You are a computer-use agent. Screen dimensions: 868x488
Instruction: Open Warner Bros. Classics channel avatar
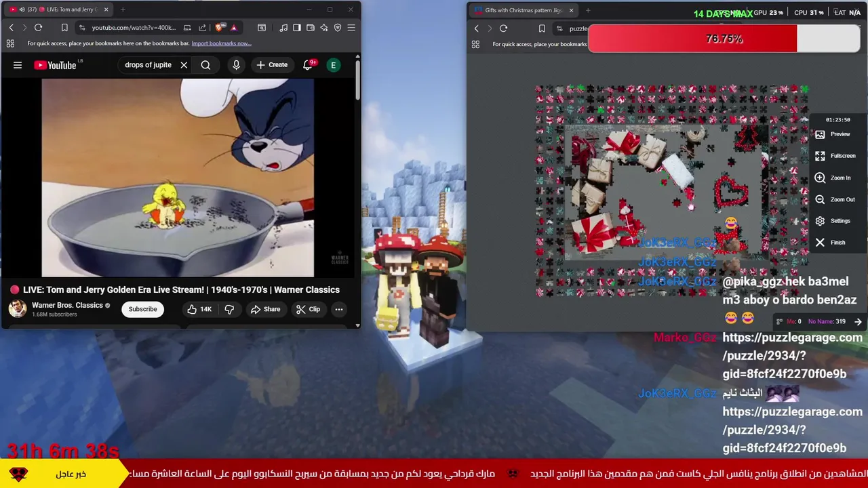pyautogui.click(x=18, y=309)
